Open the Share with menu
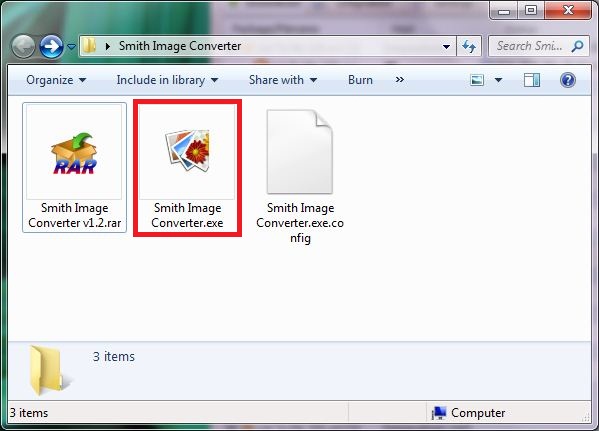Screen dimensions: 599x431 [283, 80]
